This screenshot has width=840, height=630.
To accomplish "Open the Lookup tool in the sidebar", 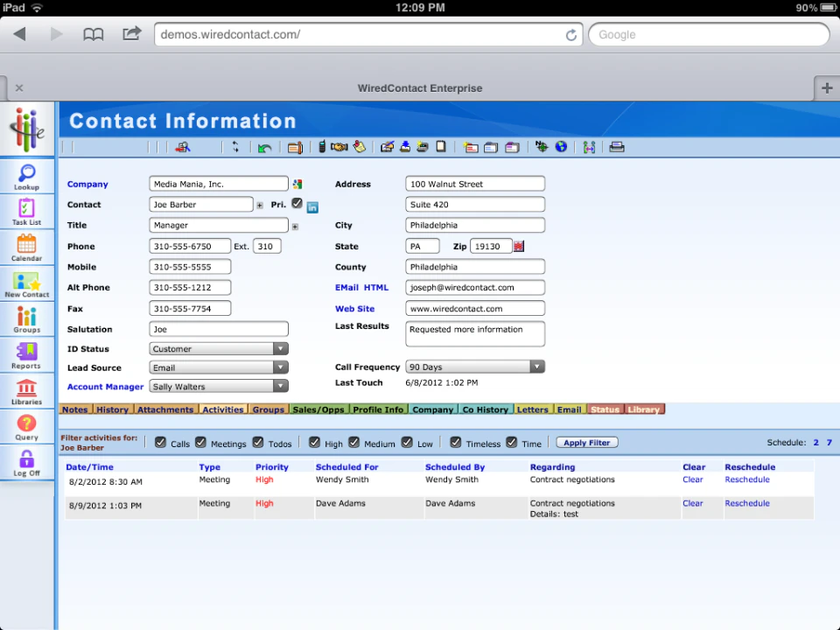I will (x=26, y=177).
